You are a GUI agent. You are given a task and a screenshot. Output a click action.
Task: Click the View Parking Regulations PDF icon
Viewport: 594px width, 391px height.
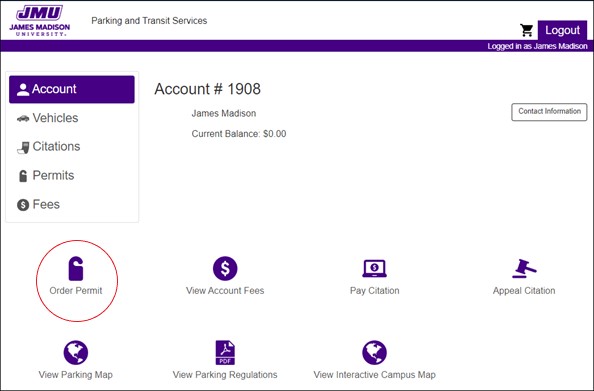click(x=225, y=352)
